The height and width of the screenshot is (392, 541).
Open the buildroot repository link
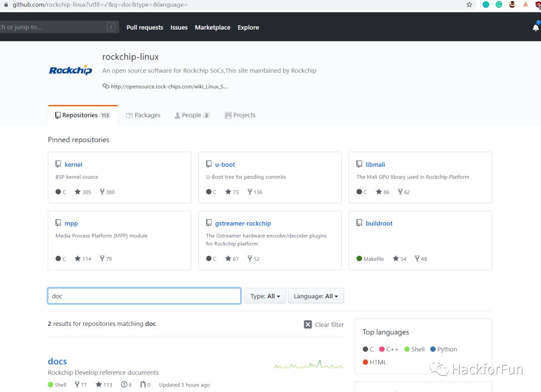point(379,223)
